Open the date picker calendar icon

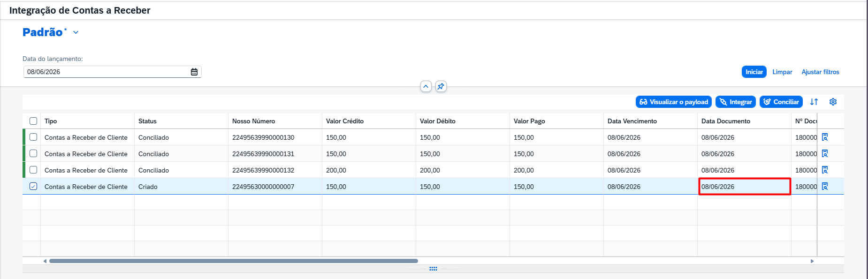[194, 72]
